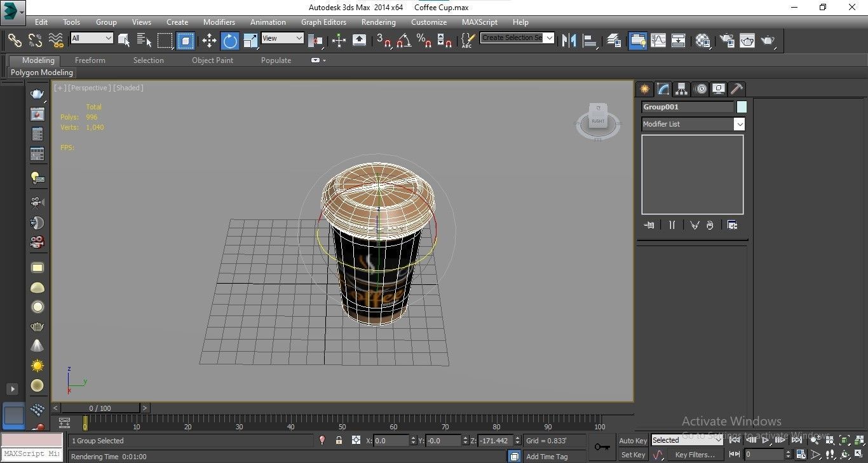Open the Create command panel tab
This screenshot has height=463, width=868.
[x=644, y=89]
